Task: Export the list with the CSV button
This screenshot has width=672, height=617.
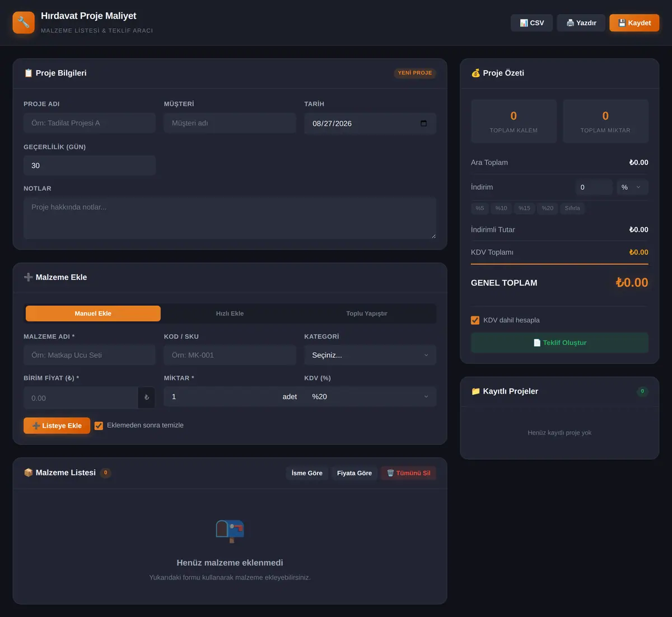Action: [531, 23]
